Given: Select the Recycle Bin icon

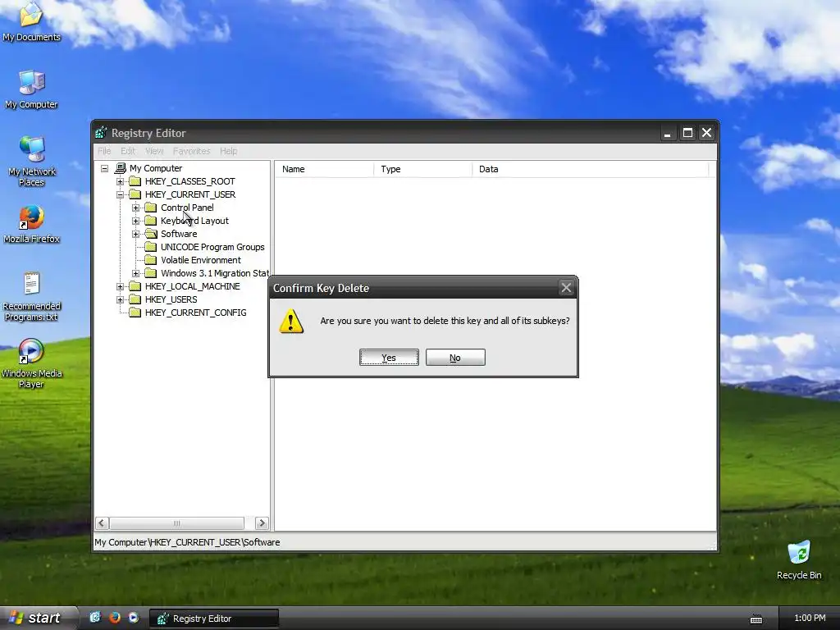Looking at the screenshot, I should pos(799,560).
